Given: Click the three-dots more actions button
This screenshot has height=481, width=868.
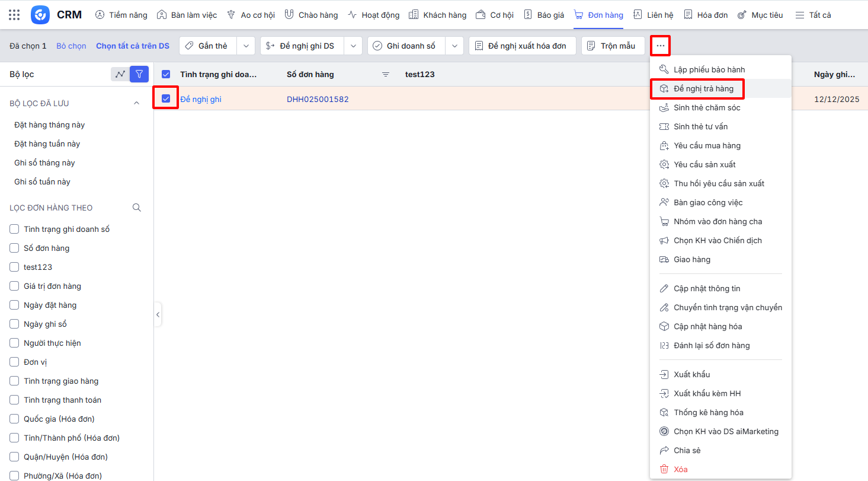Looking at the screenshot, I should (x=660, y=46).
